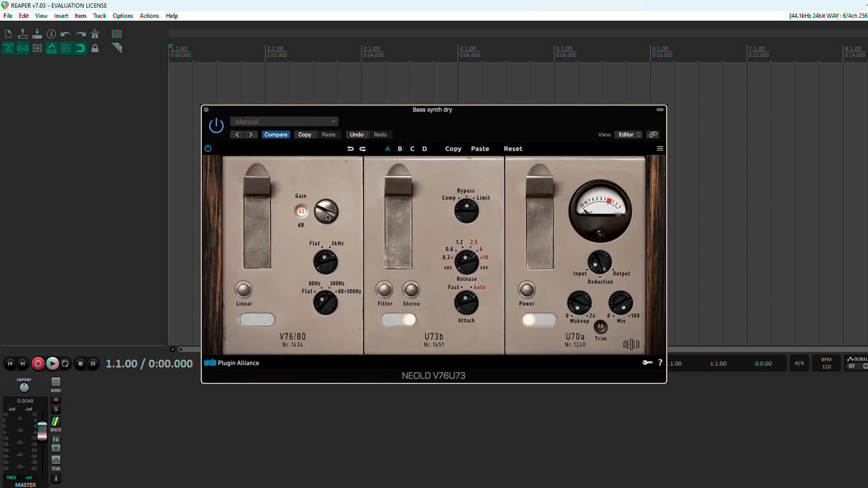The width and height of the screenshot is (868, 488).
Task: Toggle the locking padlock icon
Action: 95,48
